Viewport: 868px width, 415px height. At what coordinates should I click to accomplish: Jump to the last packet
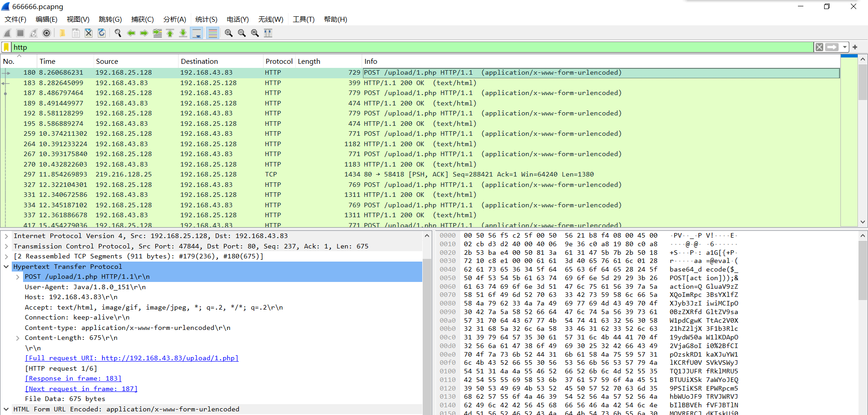click(x=183, y=33)
